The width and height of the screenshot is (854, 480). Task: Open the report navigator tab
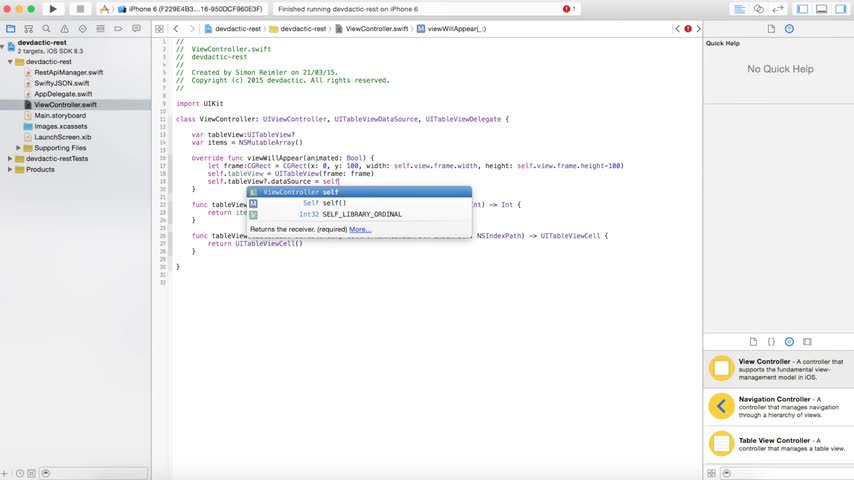point(136,28)
